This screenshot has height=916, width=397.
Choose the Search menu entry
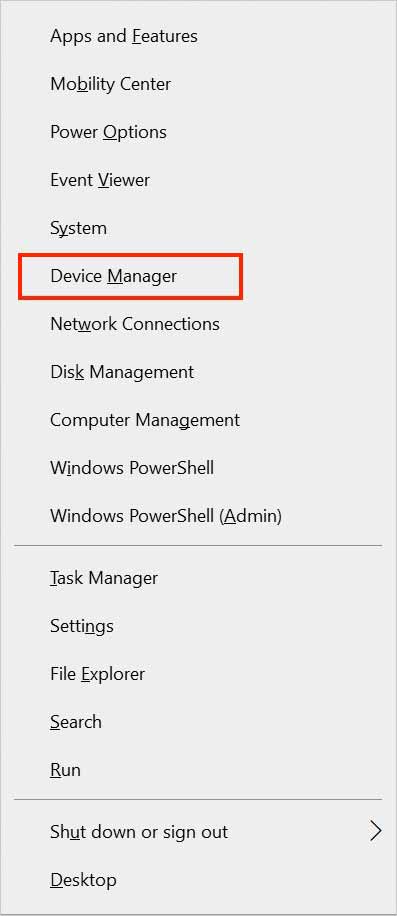point(198,722)
